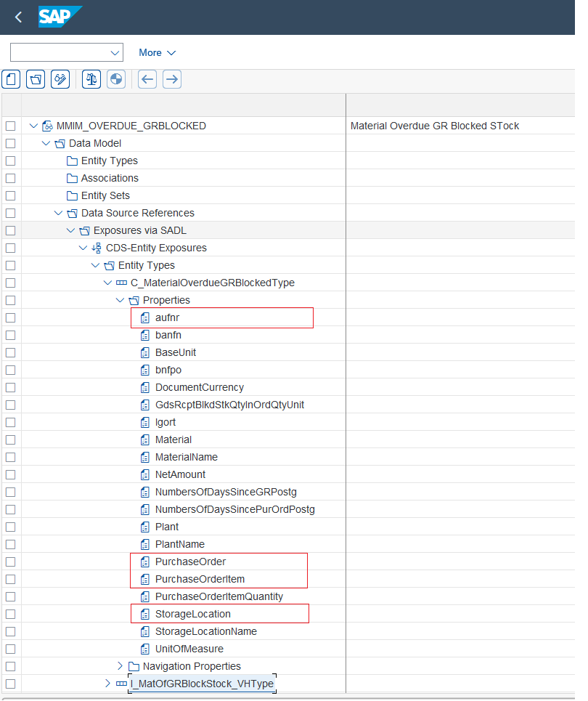This screenshot has height=701, width=588.
Task: Open the command field dropdown
Action: tap(115, 53)
